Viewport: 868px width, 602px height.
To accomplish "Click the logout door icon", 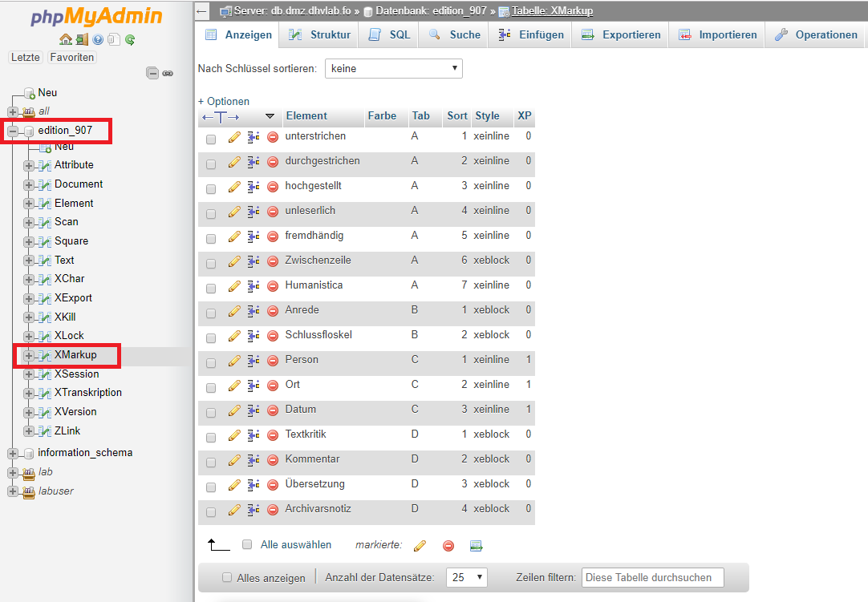I will [82, 39].
